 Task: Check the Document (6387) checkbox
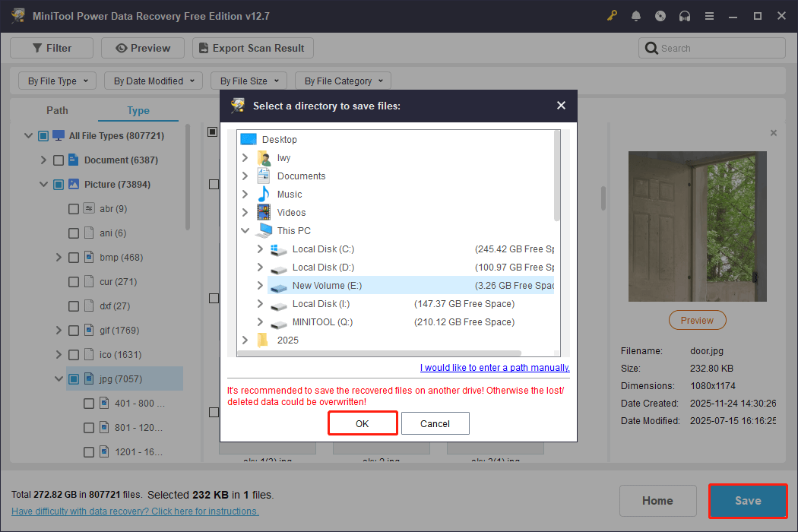pos(59,160)
